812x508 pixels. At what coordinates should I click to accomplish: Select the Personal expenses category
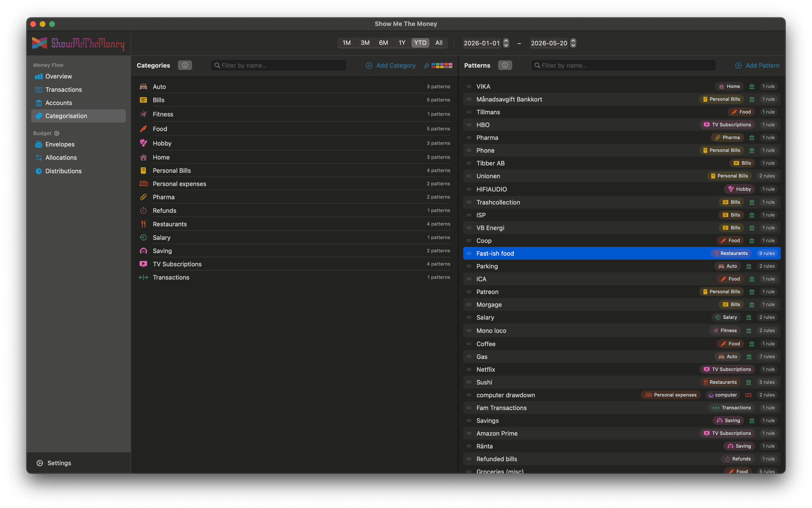coord(295,184)
